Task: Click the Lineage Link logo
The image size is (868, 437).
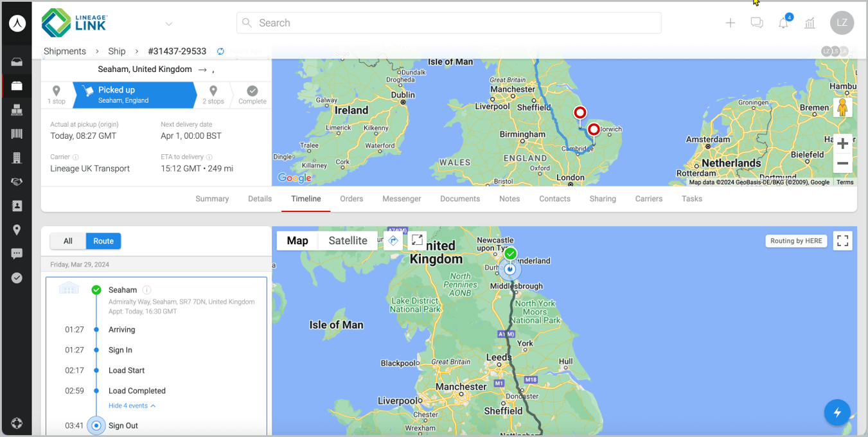Action: pyautogui.click(x=75, y=23)
